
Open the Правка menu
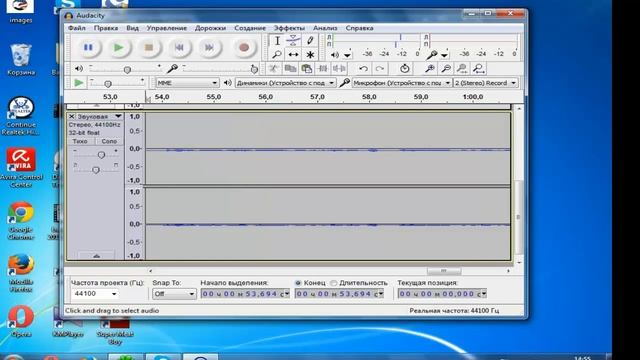pyautogui.click(x=106, y=28)
